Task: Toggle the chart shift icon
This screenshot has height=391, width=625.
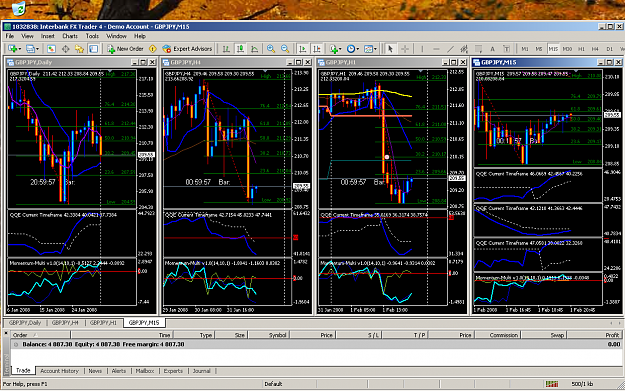Action: 317,49
